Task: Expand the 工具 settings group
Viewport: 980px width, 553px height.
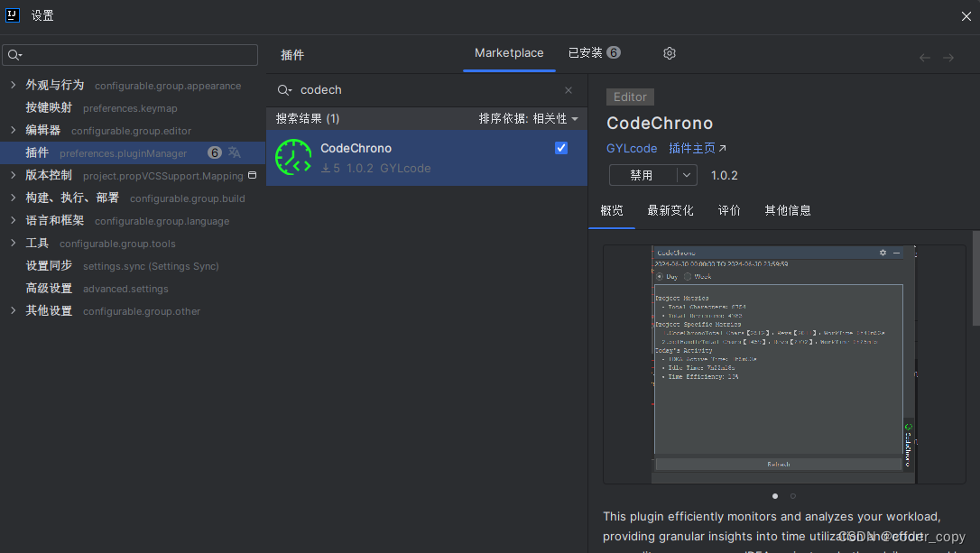Action: click(x=14, y=243)
